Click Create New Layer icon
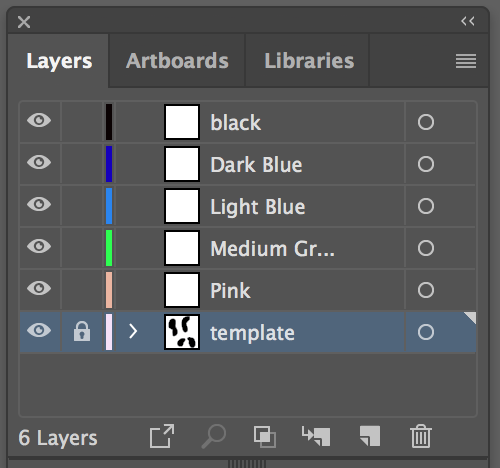The height and width of the screenshot is (468, 500). pyautogui.click(x=370, y=436)
